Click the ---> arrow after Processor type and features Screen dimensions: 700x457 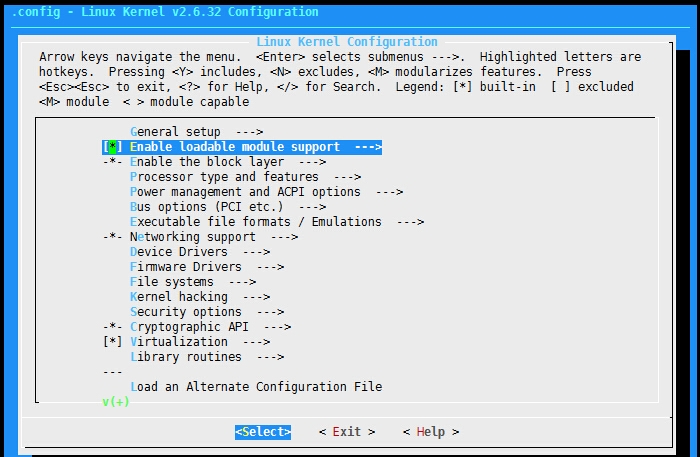(347, 177)
